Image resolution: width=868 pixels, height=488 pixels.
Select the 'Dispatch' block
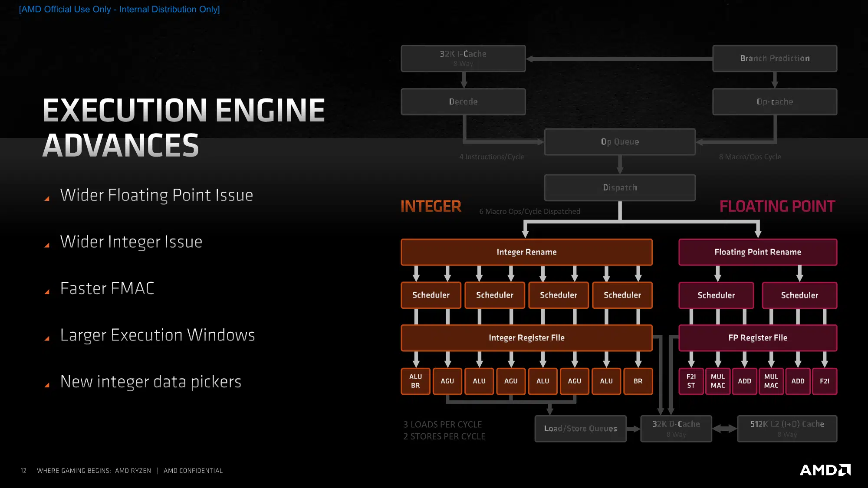pyautogui.click(x=620, y=188)
